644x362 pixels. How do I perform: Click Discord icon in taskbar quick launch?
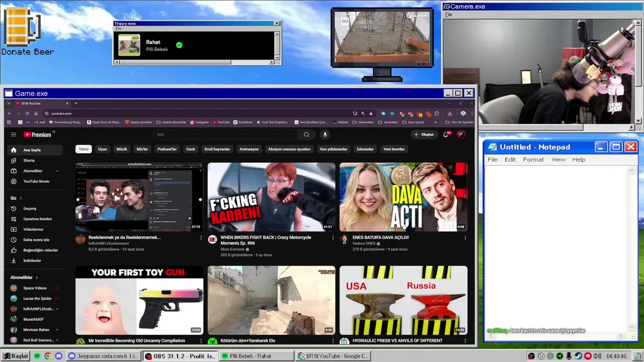tap(58, 356)
